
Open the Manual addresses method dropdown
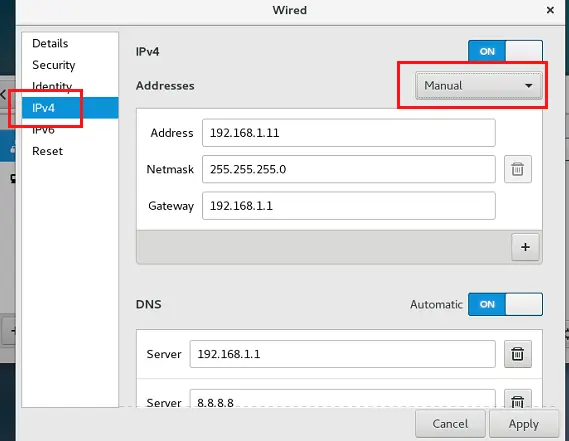pos(479,86)
